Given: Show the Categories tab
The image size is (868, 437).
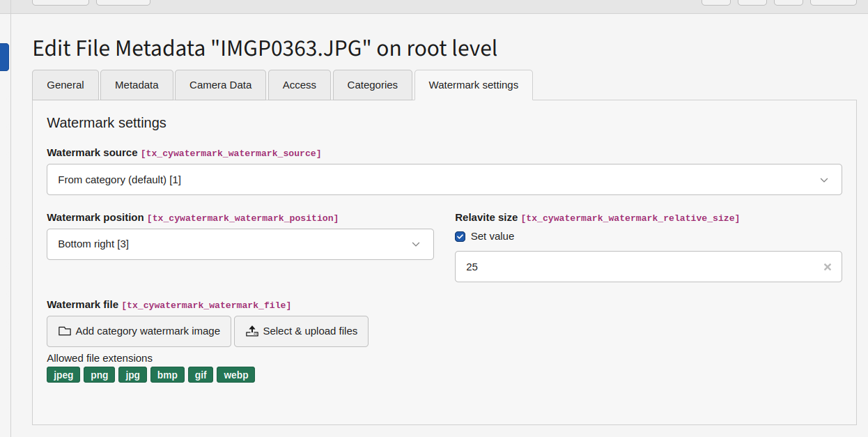Looking at the screenshot, I should point(372,85).
